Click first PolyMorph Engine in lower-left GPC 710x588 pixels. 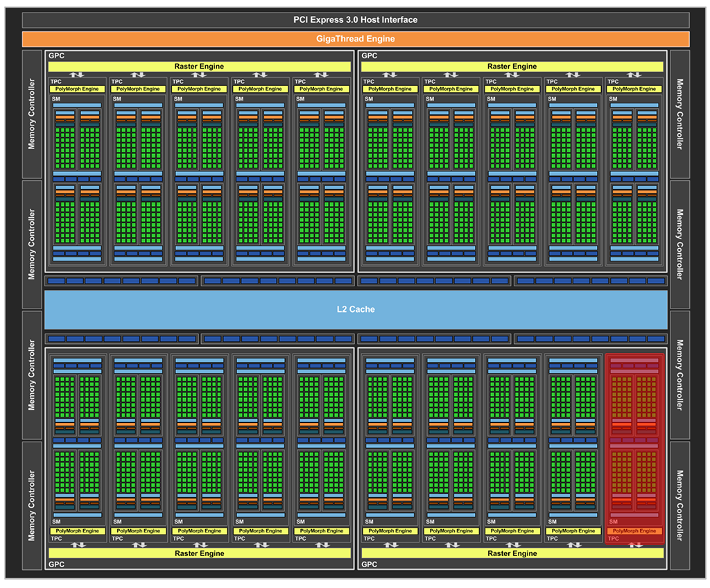click(x=77, y=530)
